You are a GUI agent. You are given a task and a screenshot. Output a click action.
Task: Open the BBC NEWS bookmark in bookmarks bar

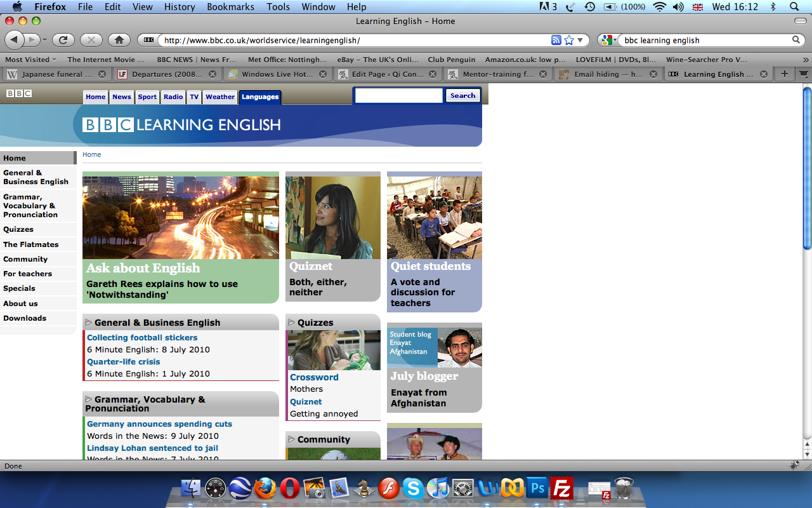196,60
